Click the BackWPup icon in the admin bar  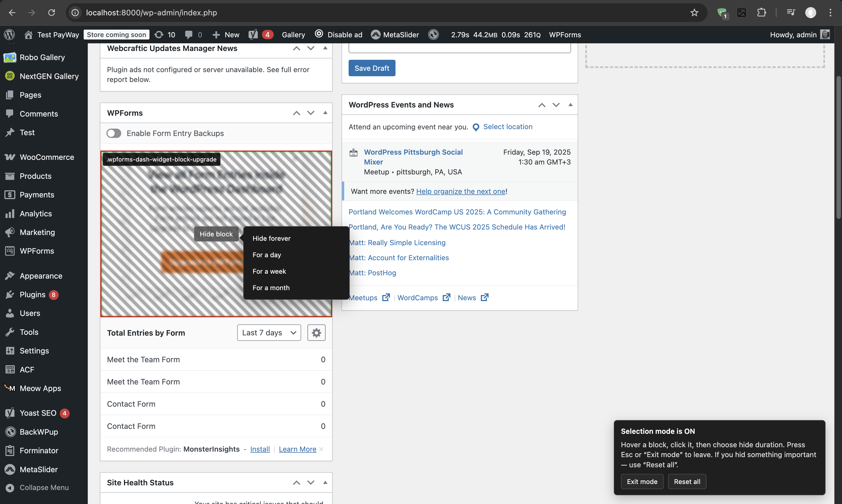[x=433, y=35]
